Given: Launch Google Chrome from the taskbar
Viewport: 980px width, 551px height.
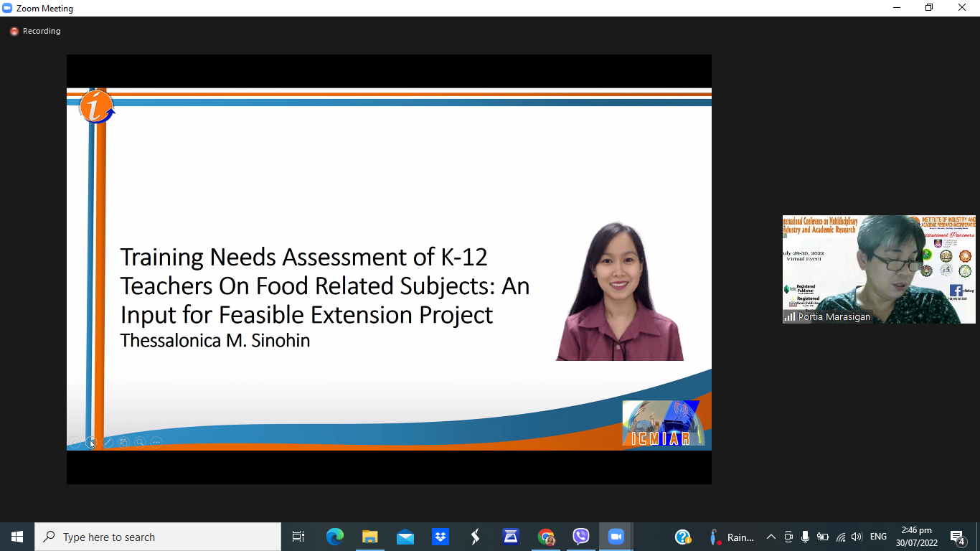Looking at the screenshot, I should (546, 537).
